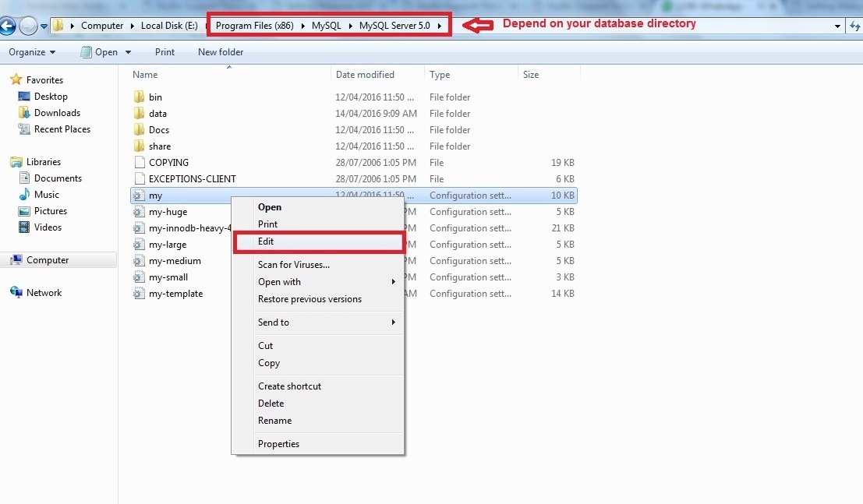Select the data folder icon
This screenshot has width=863, height=504.
point(139,114)
